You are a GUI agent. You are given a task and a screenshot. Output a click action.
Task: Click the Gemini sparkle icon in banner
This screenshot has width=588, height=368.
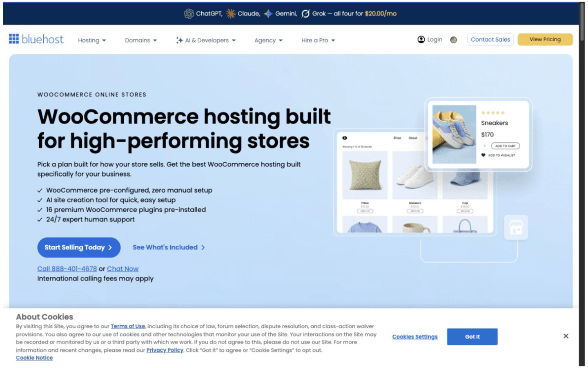click(268, 13)
